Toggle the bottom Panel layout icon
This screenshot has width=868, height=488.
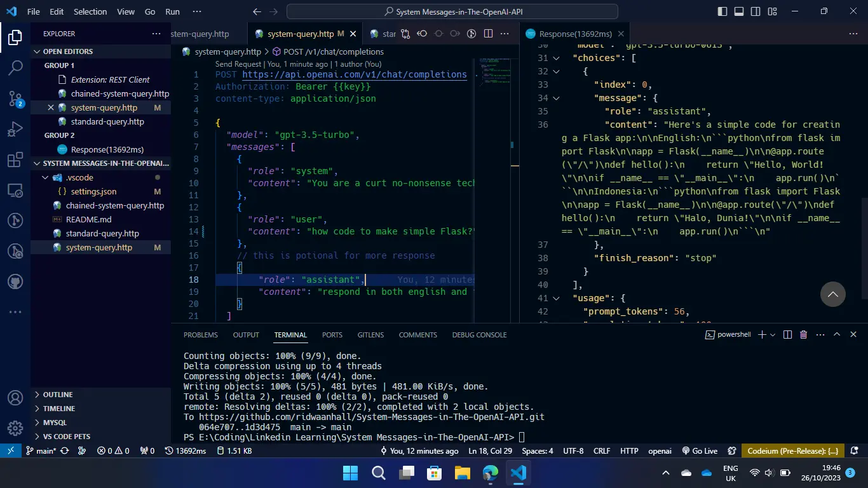[739, 11]
